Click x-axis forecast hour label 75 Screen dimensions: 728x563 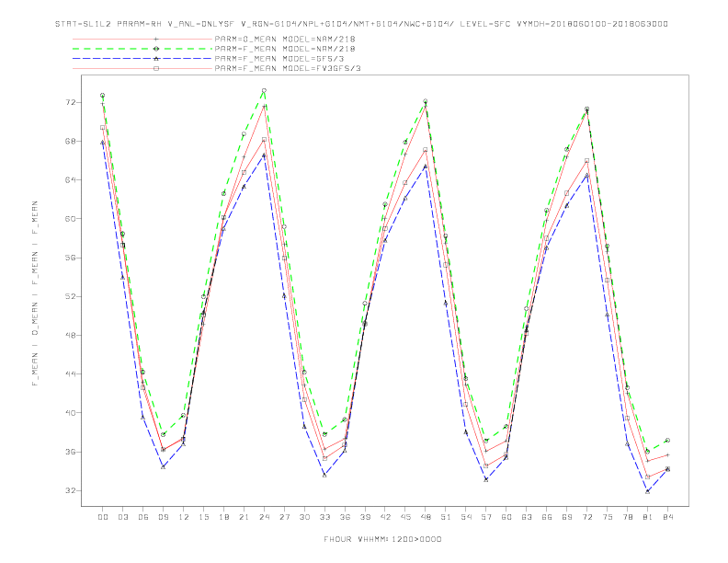point(608,517)
